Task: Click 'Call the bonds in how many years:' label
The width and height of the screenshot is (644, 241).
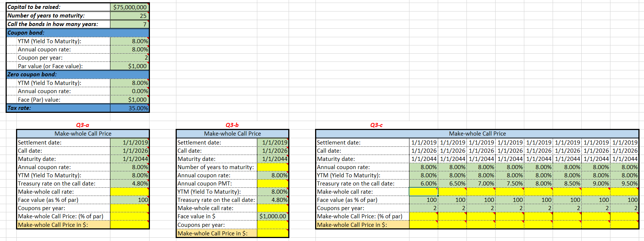Action: (x=53, y=24)
